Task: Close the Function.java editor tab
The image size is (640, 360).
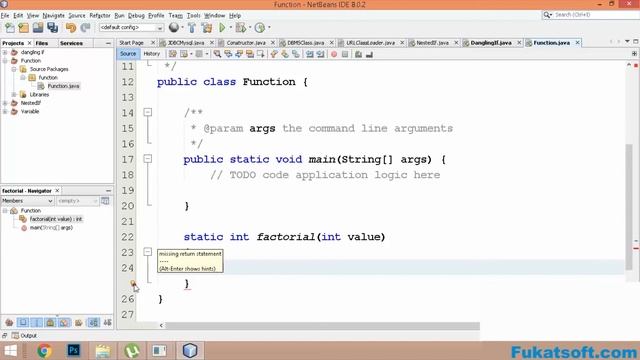Action: pyautogui.click(x=578, y=42)
